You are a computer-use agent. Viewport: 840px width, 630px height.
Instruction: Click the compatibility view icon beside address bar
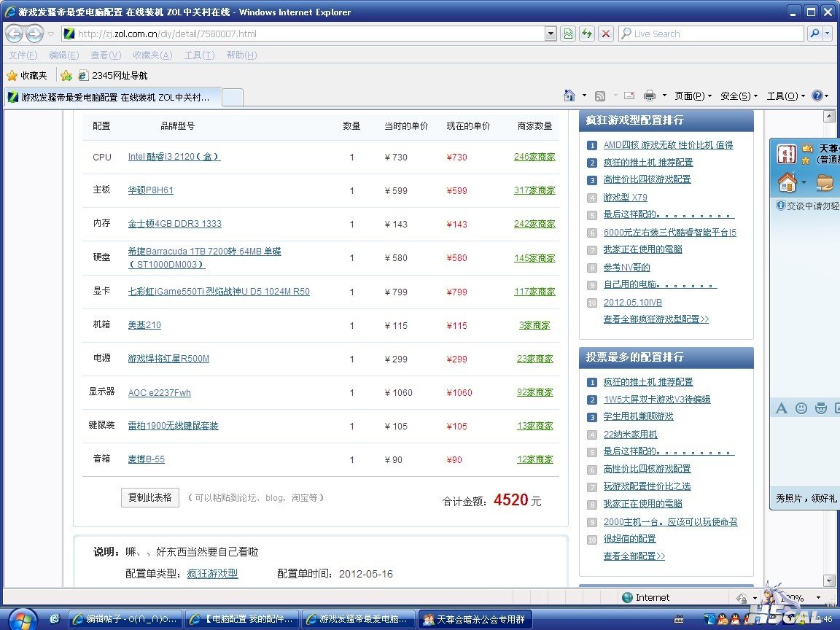(x=568, y=34)
